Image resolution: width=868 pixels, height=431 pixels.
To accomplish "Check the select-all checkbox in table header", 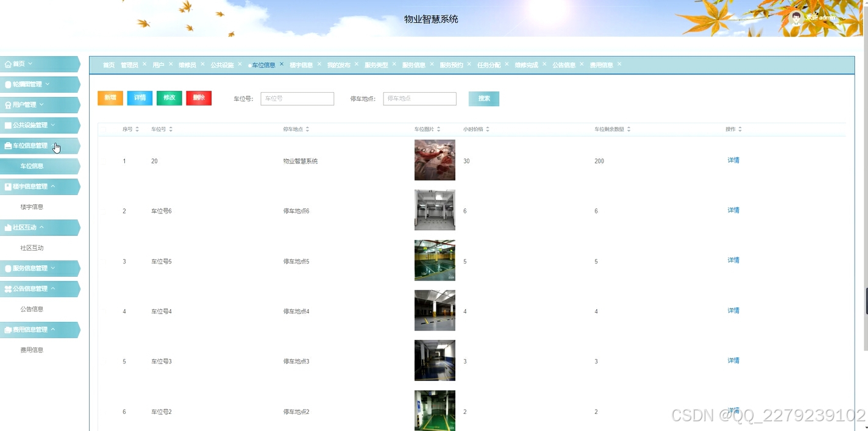I will pos(103,129).
